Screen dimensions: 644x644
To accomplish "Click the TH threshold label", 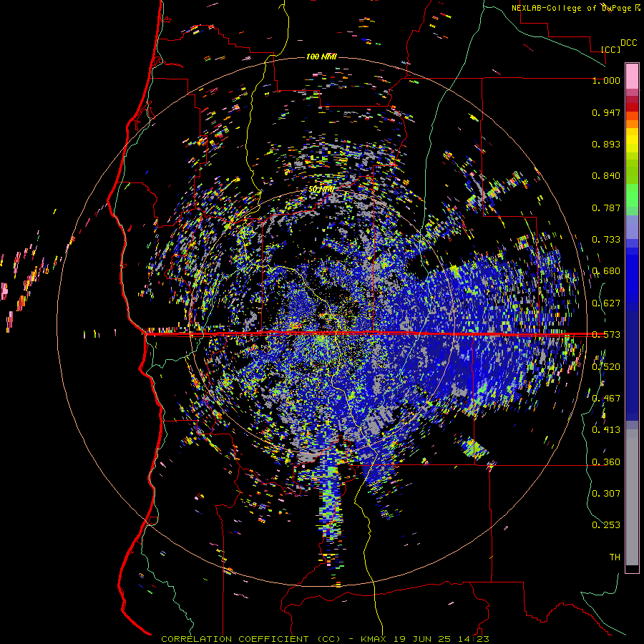I will tap(615, 557).
